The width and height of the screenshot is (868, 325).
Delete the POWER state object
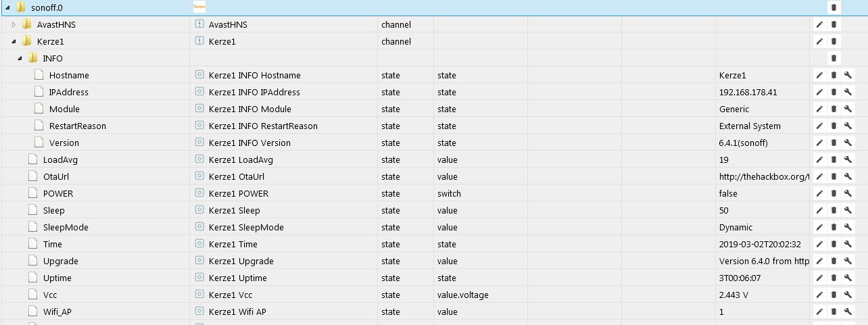[x=834, y=193]
